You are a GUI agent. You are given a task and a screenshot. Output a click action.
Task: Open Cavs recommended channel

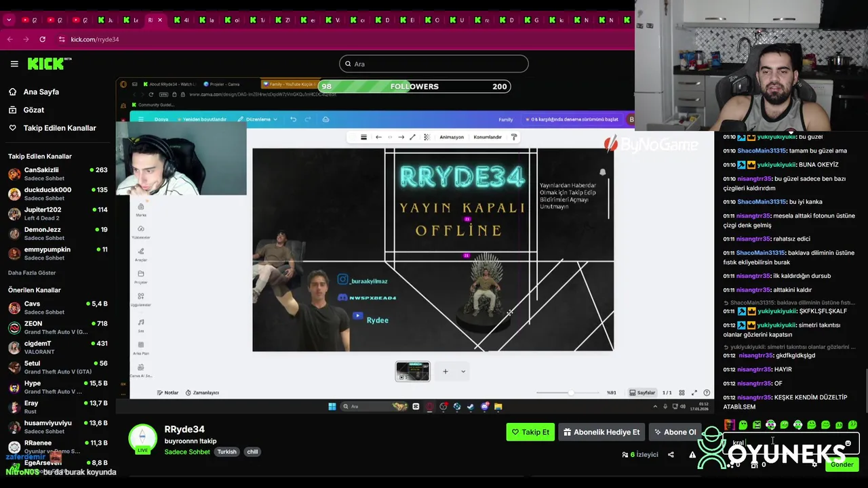point(58,308)
